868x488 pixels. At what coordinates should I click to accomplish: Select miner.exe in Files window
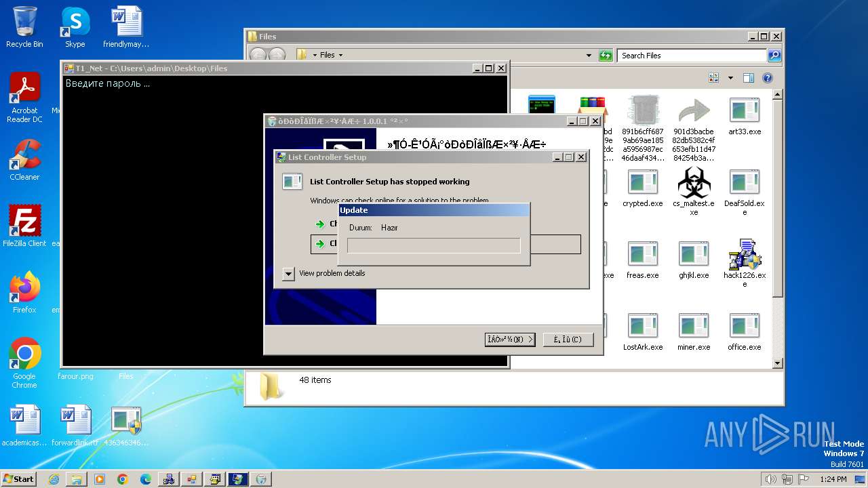pyautogui.click(x=694, y=331)
